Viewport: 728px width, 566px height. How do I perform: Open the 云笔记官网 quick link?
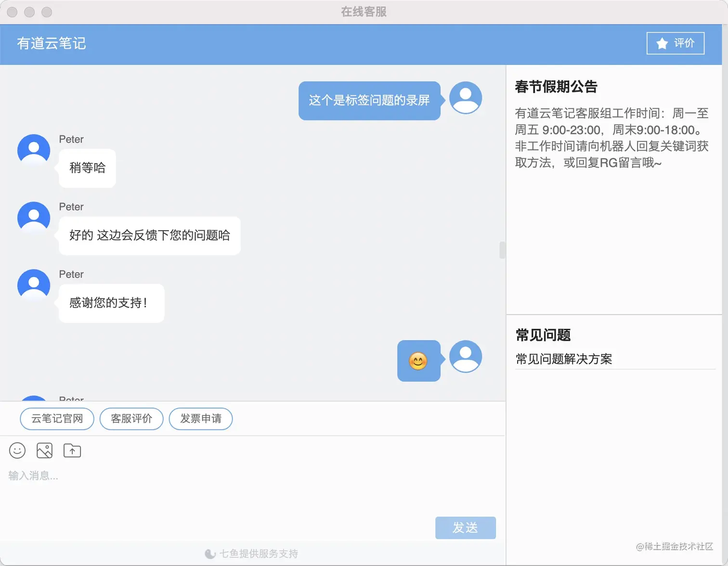click(x=57, y=419)
